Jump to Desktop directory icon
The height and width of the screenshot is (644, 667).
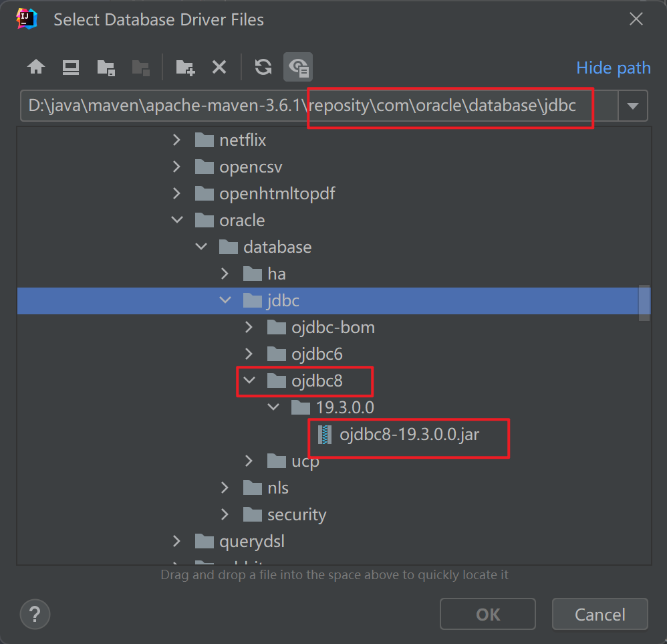[71, 68]
